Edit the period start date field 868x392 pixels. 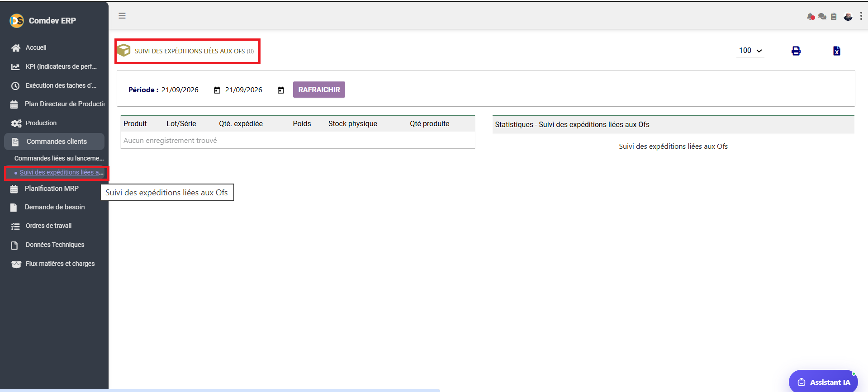click(185, 90)
